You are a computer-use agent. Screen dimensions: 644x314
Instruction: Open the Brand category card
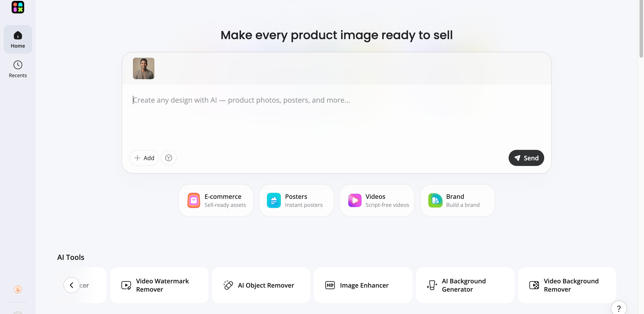point(458,200)
